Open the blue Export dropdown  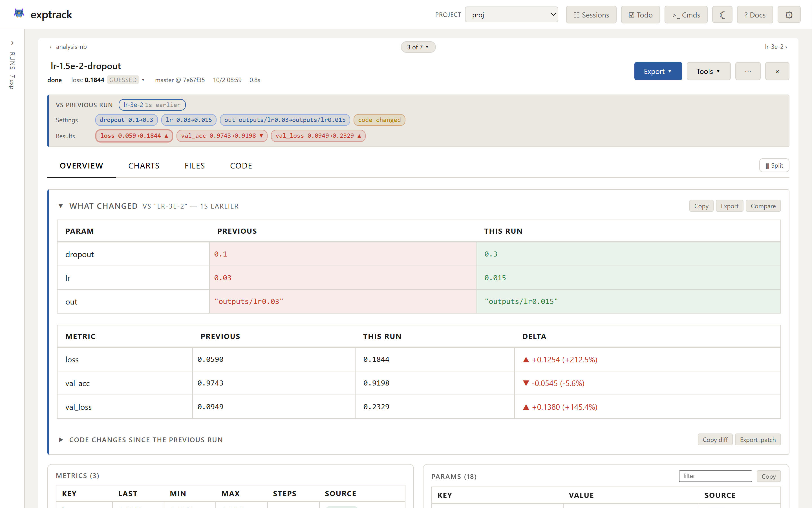pyautogui.click(x=658, y=71)
